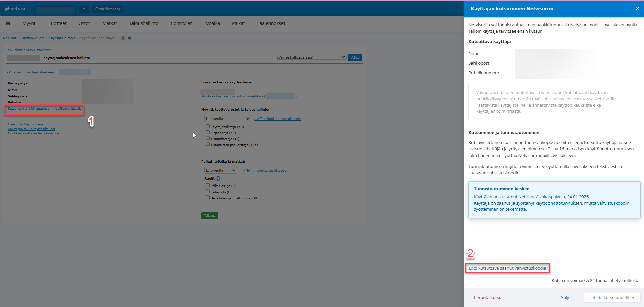Check Kirjanpitäjä (KP) checkbox
Image resolution: width=644 pixels, height=307 pixels.
[207, 132]
